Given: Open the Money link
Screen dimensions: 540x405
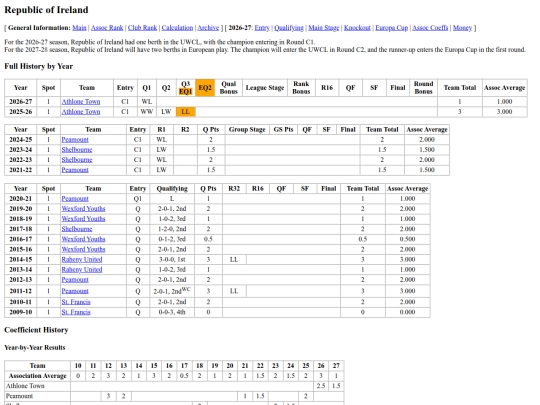Looking at the screenshot, I should (x=462, y=28).
